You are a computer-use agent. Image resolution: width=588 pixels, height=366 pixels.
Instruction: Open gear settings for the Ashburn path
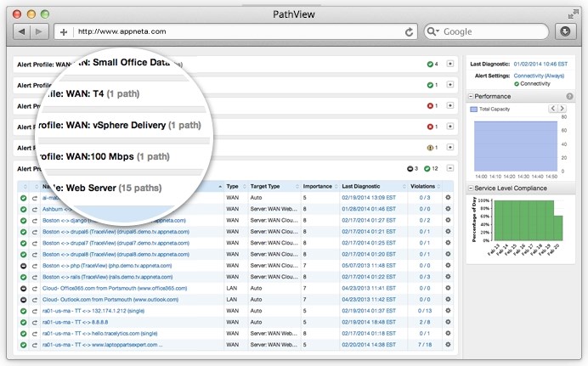(x=449, y=208)
